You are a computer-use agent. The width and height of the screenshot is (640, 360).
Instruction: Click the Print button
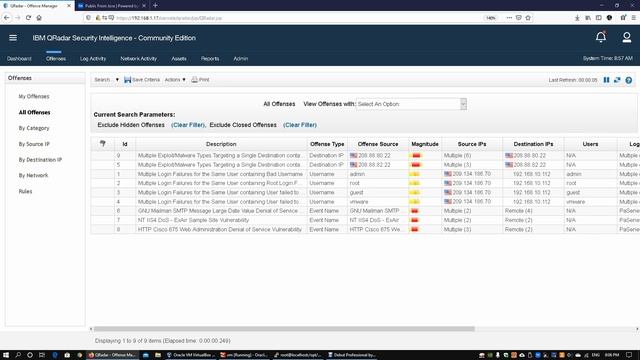coord(200,80)
